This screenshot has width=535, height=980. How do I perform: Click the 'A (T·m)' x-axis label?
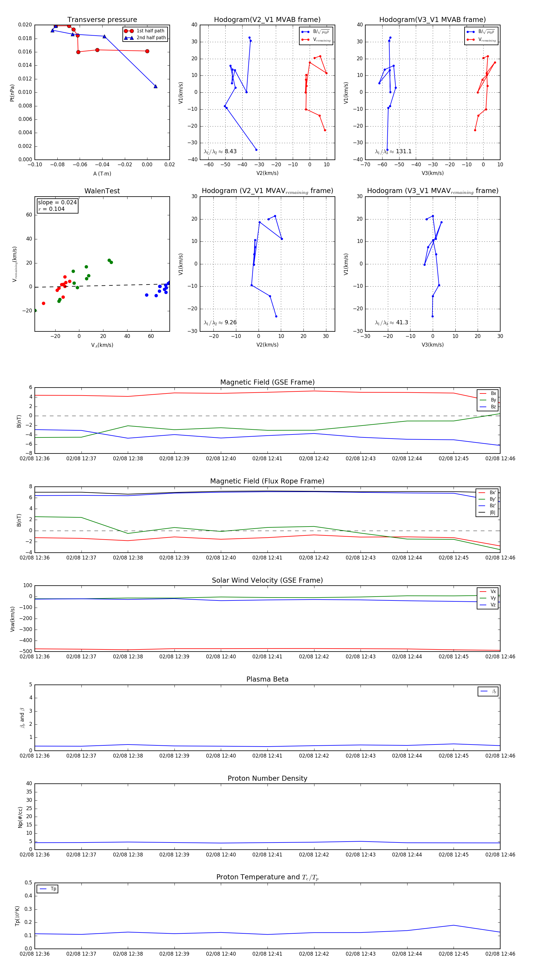102,173
